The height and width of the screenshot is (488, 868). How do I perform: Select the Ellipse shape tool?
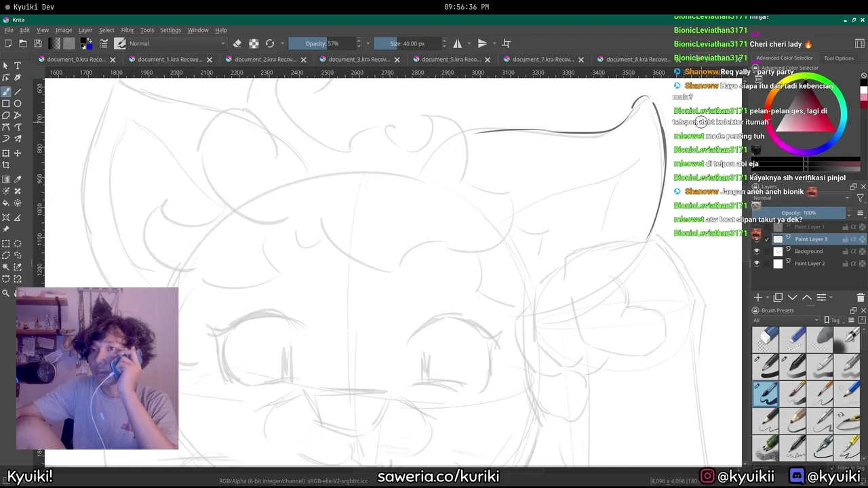coord(18,104)
